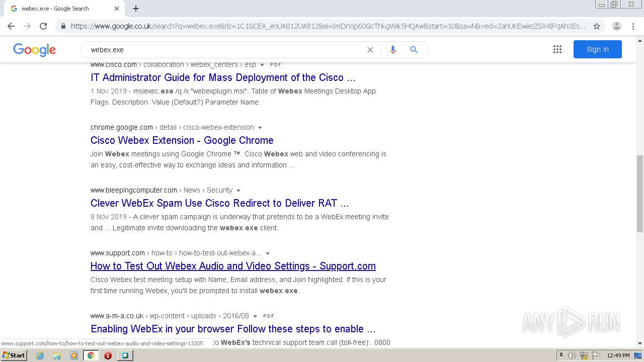Open Windows Explorer folder in the taskbar
The image size is (644, 362).
point(57,355)
